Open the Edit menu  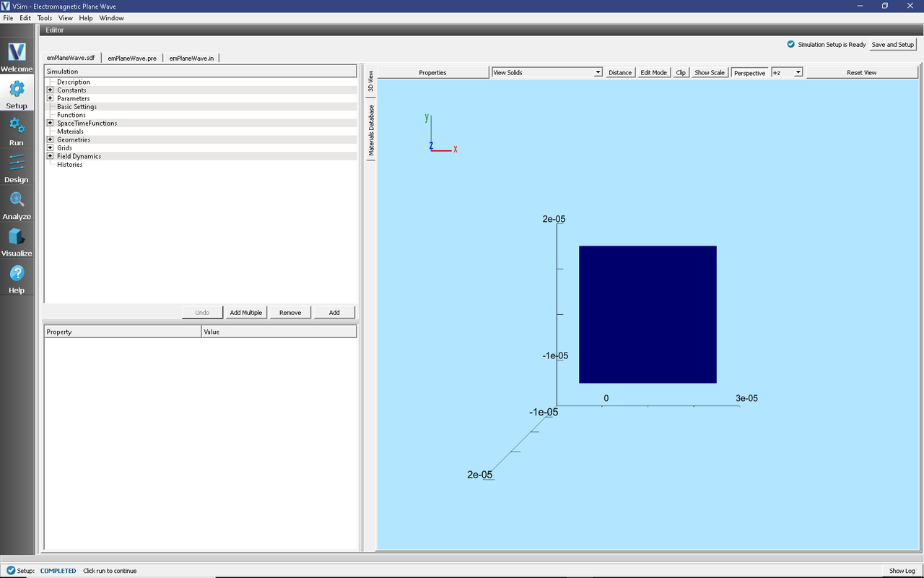[25, 18]
